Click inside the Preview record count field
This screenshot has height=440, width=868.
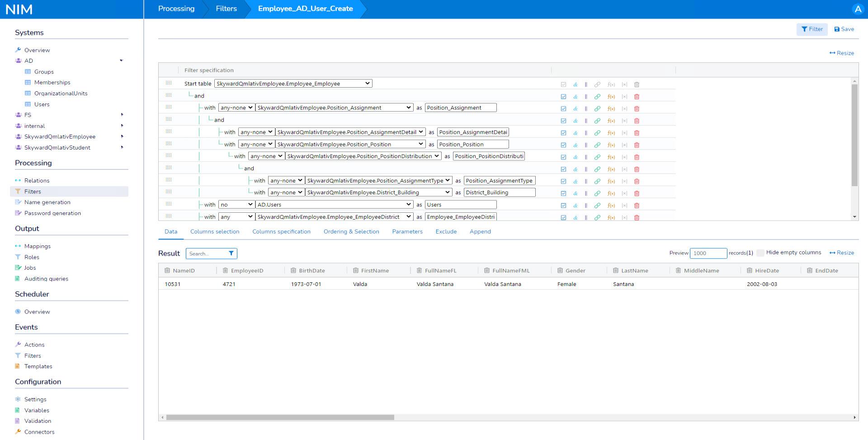point(708,253)
